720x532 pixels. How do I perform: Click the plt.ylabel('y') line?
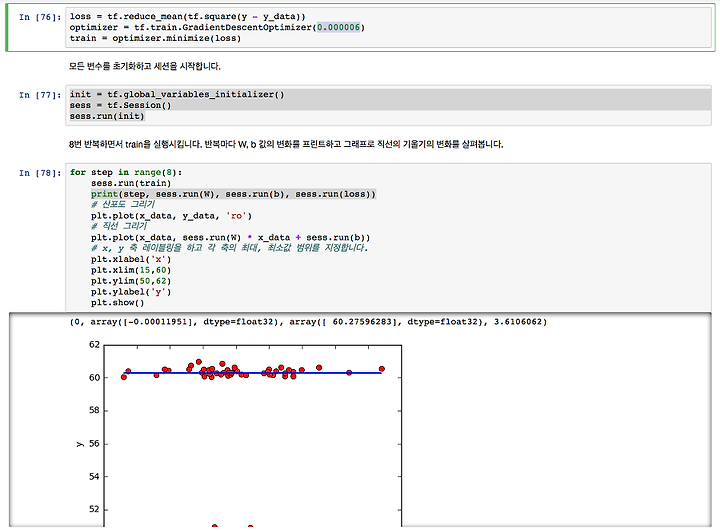tap(131, 292)
